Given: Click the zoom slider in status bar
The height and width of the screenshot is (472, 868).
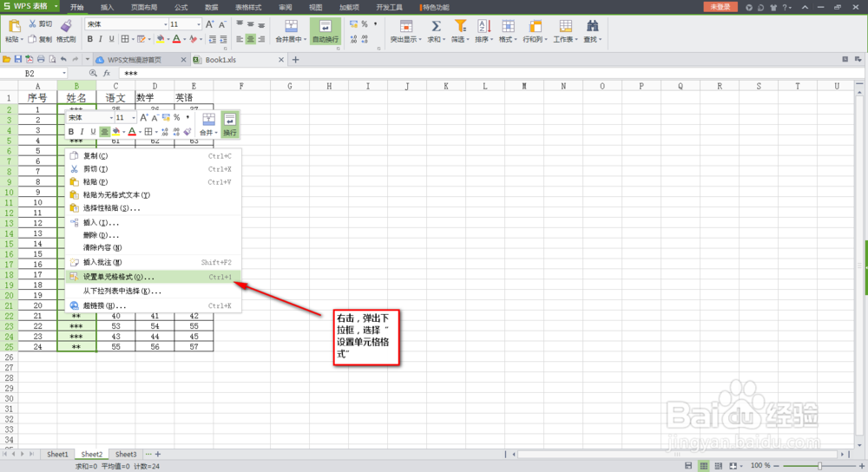Looking at the screenshot, I should [x=820, y=466].
